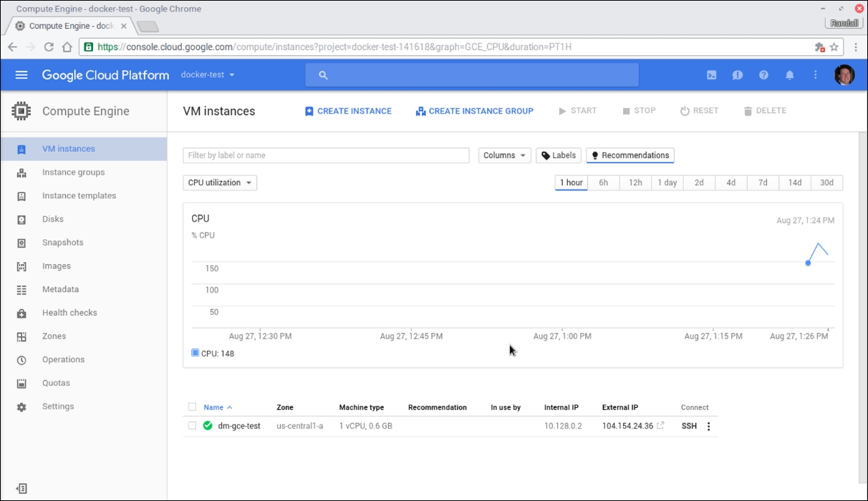
Task: Connect to dm-gce-test via SSH
Action: [689, 426]
